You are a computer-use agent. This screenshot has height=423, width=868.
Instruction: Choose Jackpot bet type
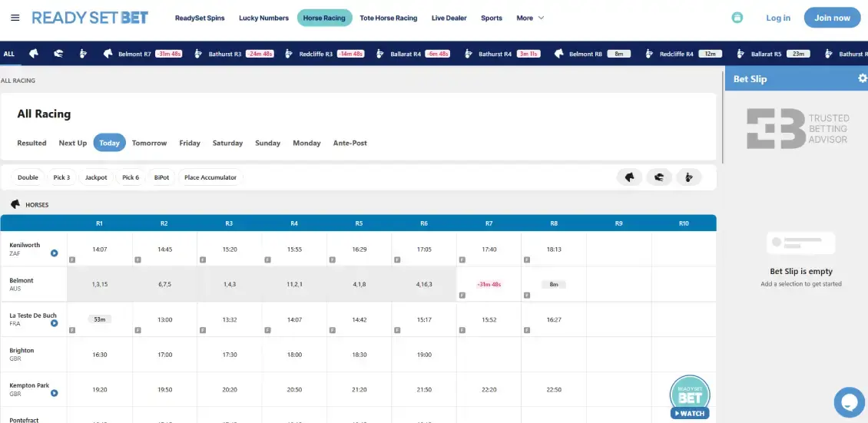coord(96,177)
